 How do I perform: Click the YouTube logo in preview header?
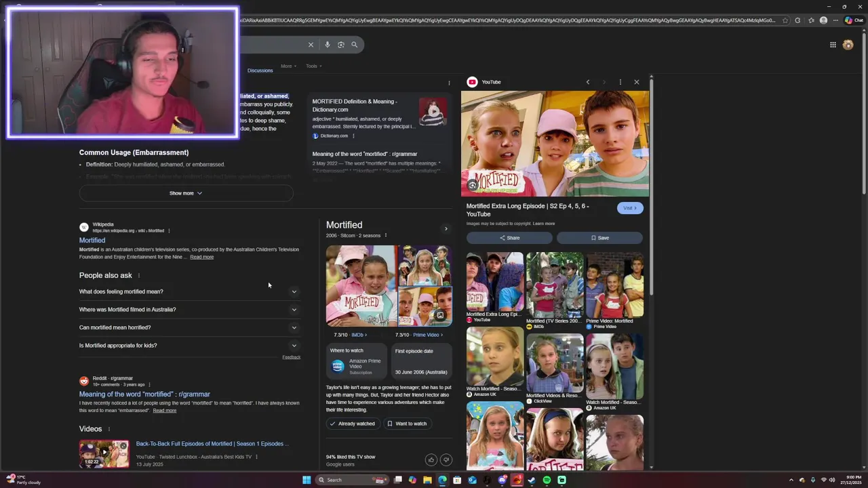click(472, 82)
